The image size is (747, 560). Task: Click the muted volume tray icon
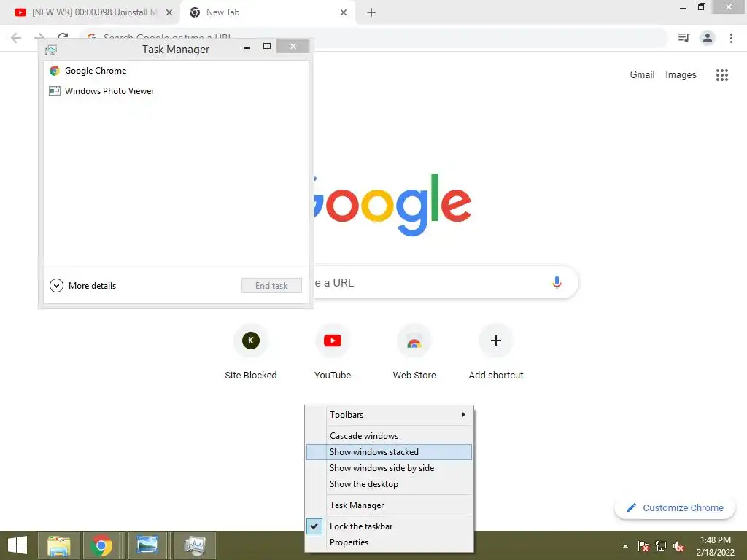click(678, 546)
